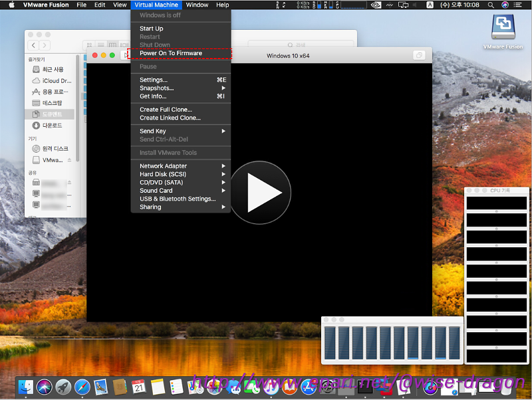
Task: Switch Finder to column view
Action: click(x=112, y=45)
